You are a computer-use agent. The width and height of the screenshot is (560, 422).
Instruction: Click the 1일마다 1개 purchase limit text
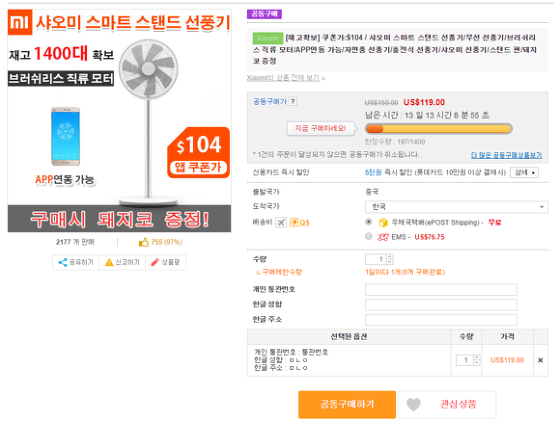click(x=405, y=272)
